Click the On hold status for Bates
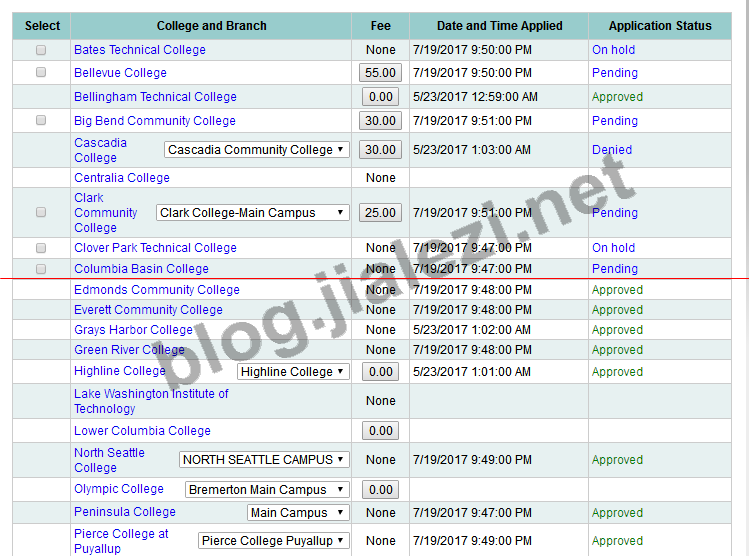Image resolution: width=749 pixels, height=556 pixels. 613,50
